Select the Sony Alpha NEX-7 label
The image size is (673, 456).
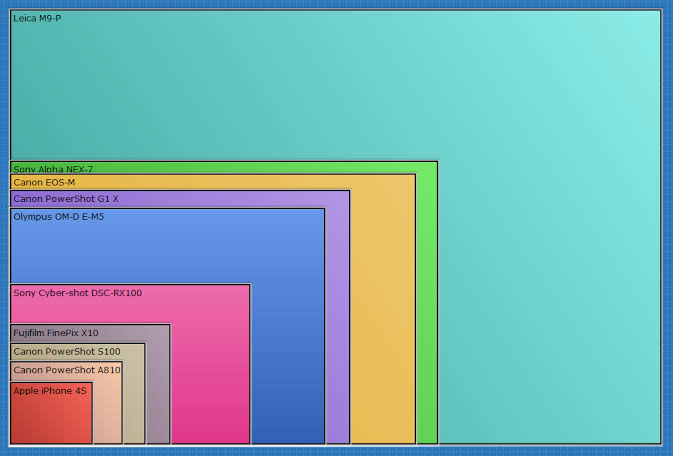pyautogui.click(x=53, y=169)
